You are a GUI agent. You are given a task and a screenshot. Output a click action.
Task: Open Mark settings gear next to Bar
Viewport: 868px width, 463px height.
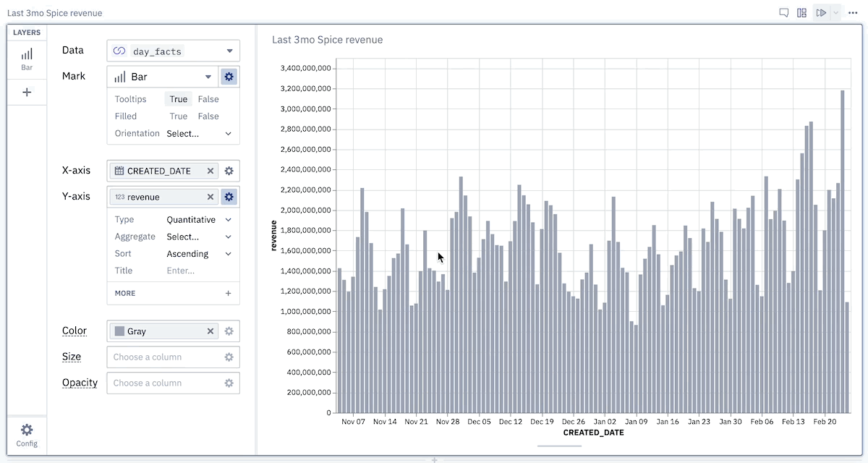tap(229, 76)
